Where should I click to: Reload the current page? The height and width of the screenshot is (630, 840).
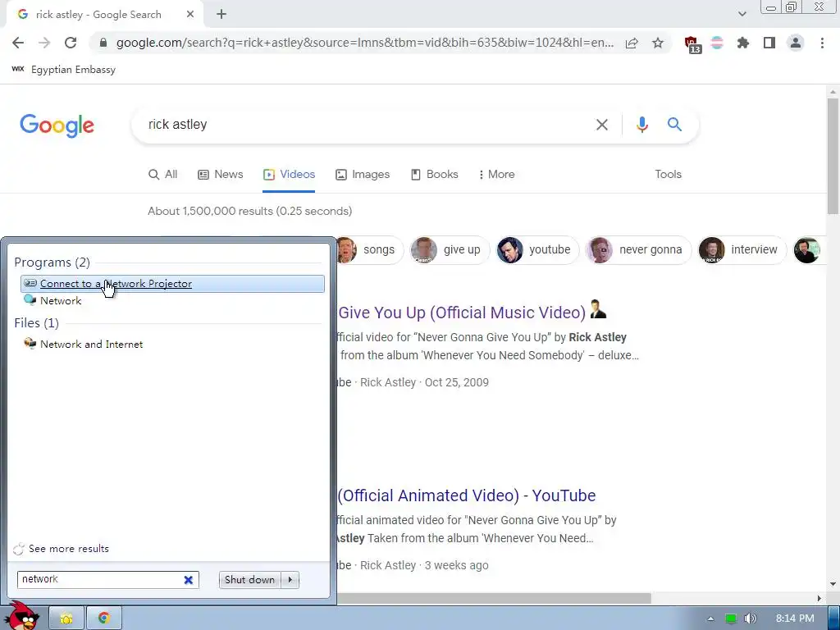click(x=71, y=43)
